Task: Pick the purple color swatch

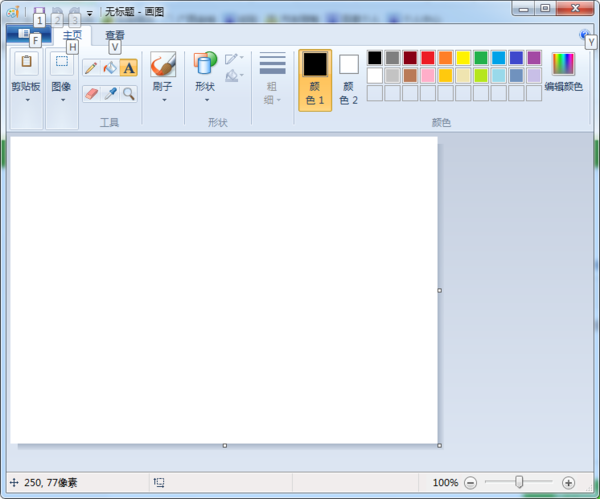Action: (x=534, y=58)
